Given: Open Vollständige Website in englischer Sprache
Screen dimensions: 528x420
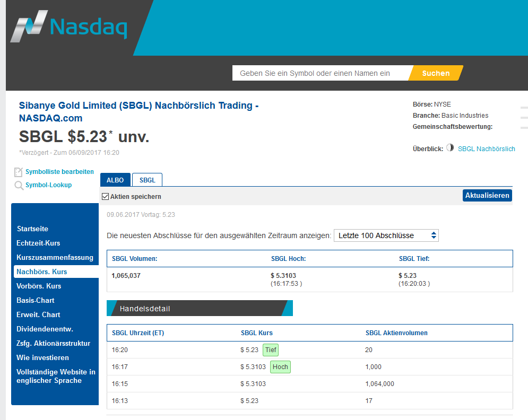Looking at the screenshot, I should [56, 377].
